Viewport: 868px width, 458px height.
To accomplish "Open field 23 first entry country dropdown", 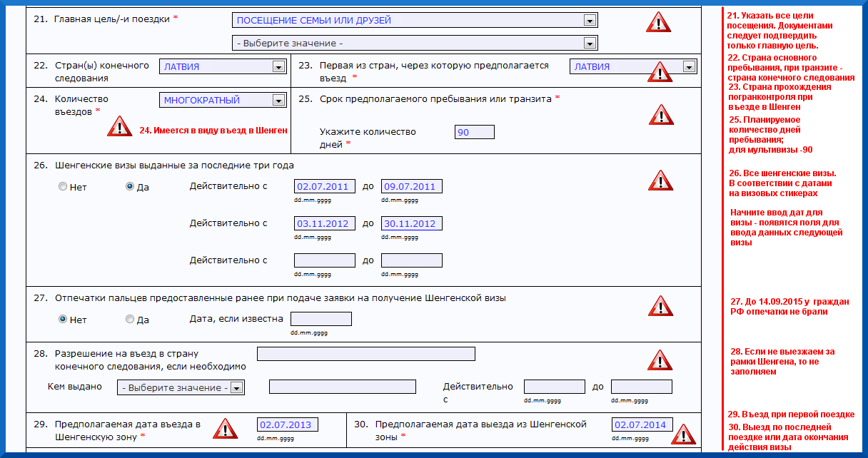I will pos(633,66).
